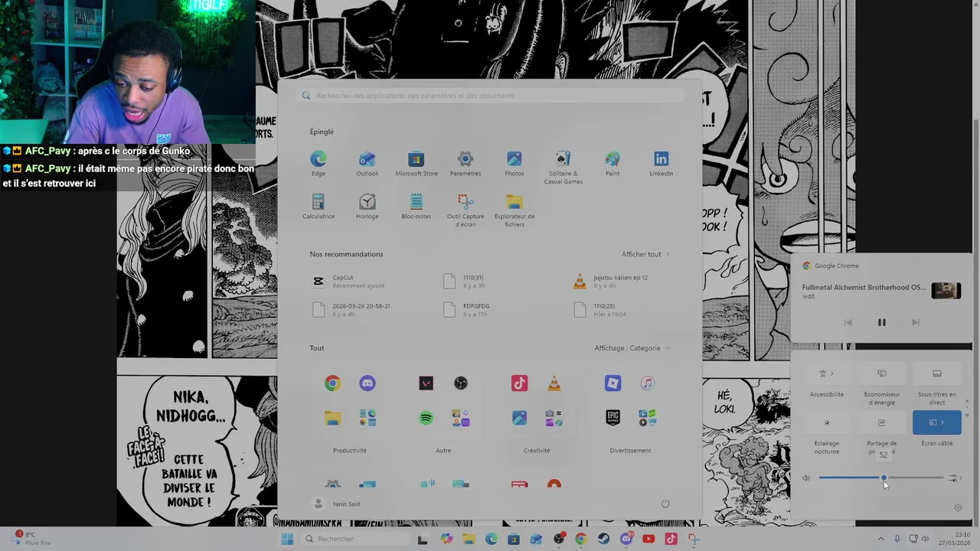Click the power button in Start menu

pos(665,504)
